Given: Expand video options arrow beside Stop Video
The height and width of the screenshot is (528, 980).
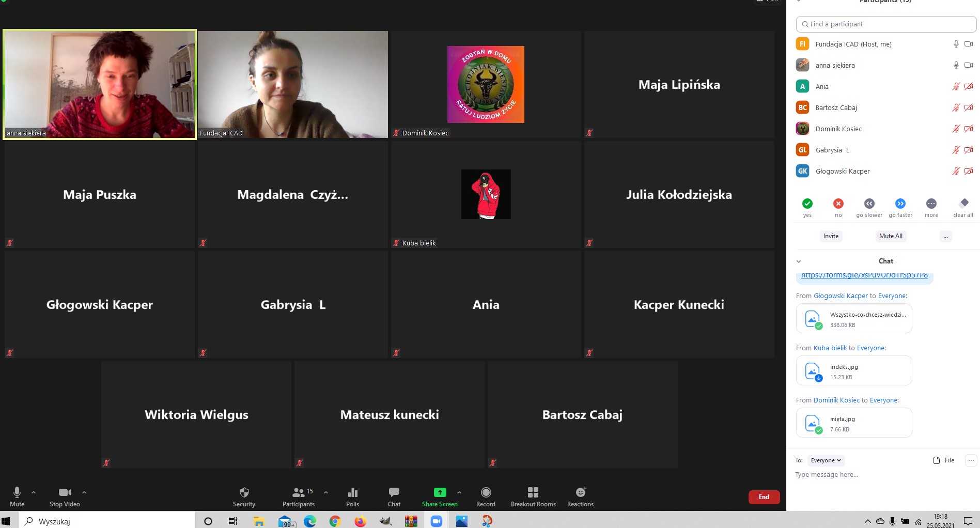Looking at the screenshot, I should [x=84, y=492].
